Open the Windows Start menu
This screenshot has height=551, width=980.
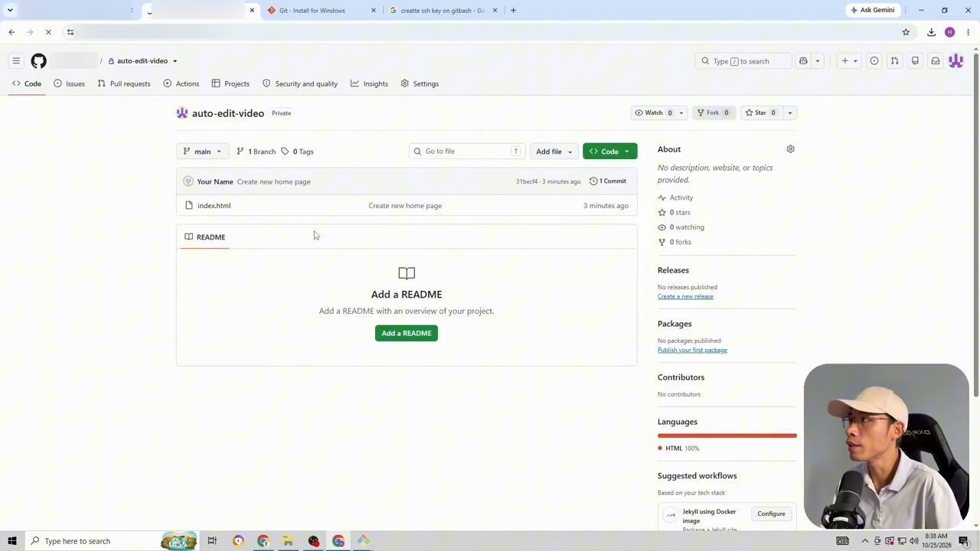[12, 541]
